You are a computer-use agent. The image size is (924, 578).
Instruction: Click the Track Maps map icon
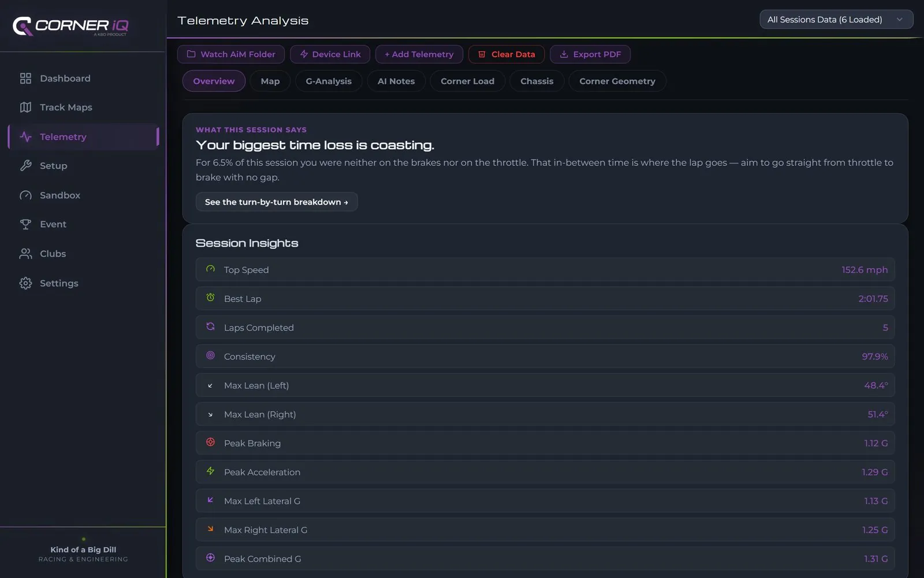pos(25,107)
